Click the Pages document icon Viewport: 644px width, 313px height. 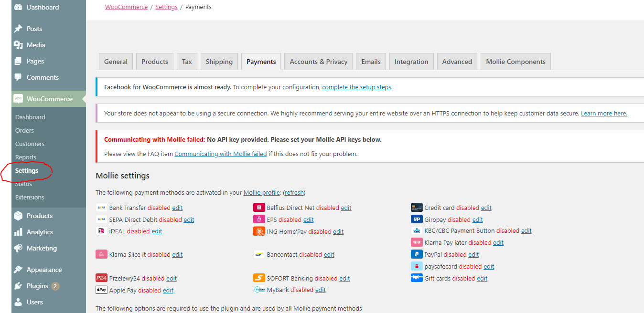tap(18, 61)
